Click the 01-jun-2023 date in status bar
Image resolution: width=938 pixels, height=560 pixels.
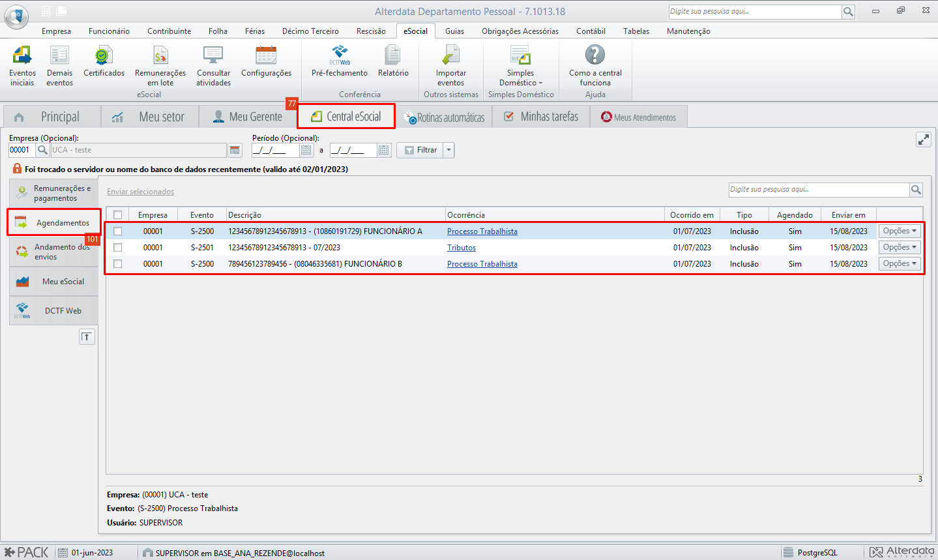coord(92,553)
